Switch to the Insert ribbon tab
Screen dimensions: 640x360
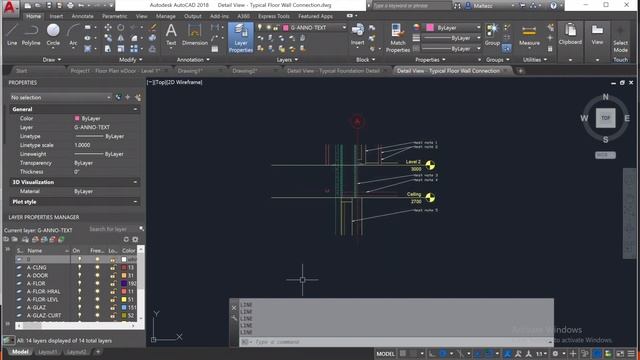[56, 16]
